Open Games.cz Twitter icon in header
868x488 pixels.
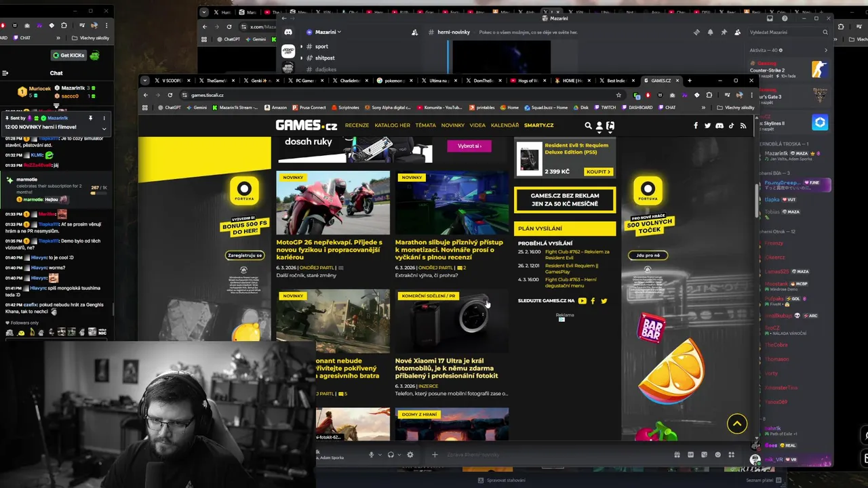point(707,125)
